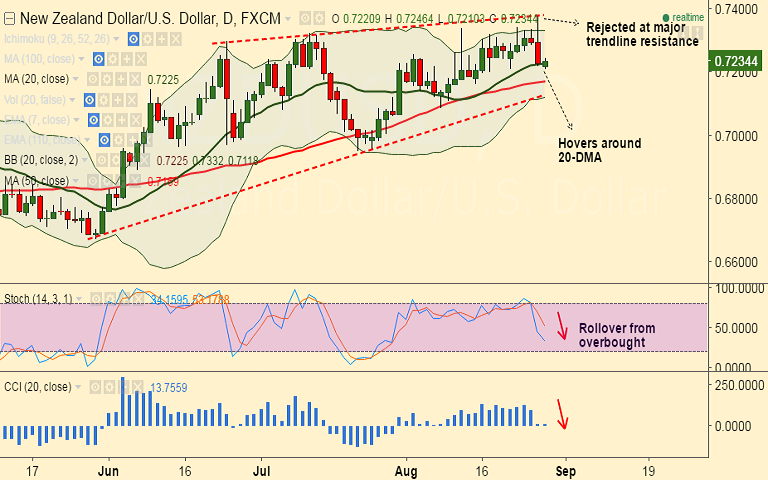Click the Aug date on time axis
This screenshot has height=482, width=768.
pyautogui.click(x=406, y=472)
